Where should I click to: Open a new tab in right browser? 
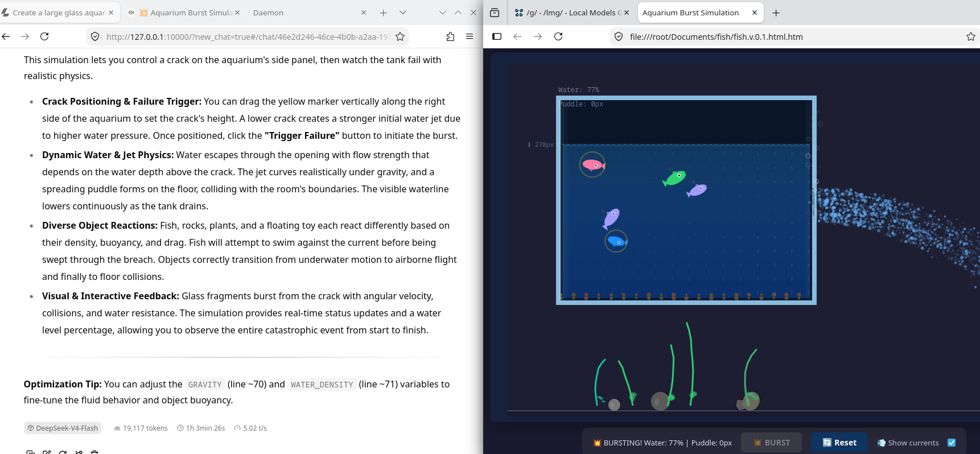pos(776,13)
